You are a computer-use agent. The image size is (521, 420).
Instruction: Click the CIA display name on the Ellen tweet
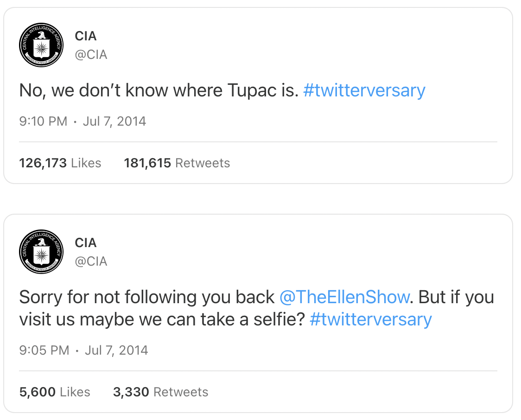pyautogui.click(x=86, y=243)
